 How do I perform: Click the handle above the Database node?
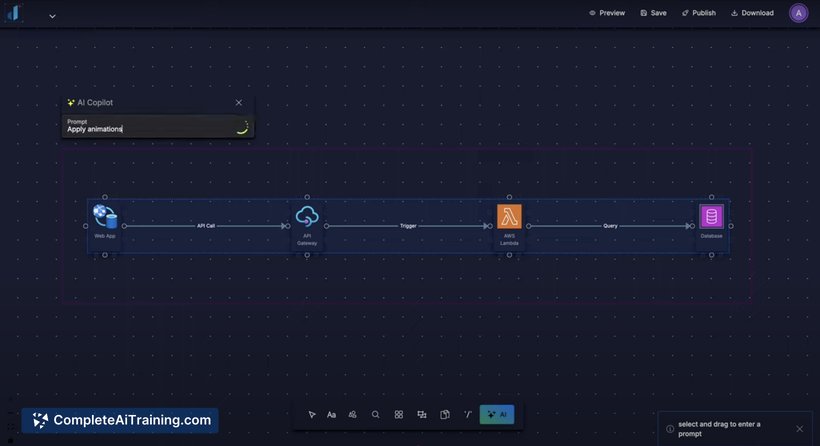coord(712,197)
